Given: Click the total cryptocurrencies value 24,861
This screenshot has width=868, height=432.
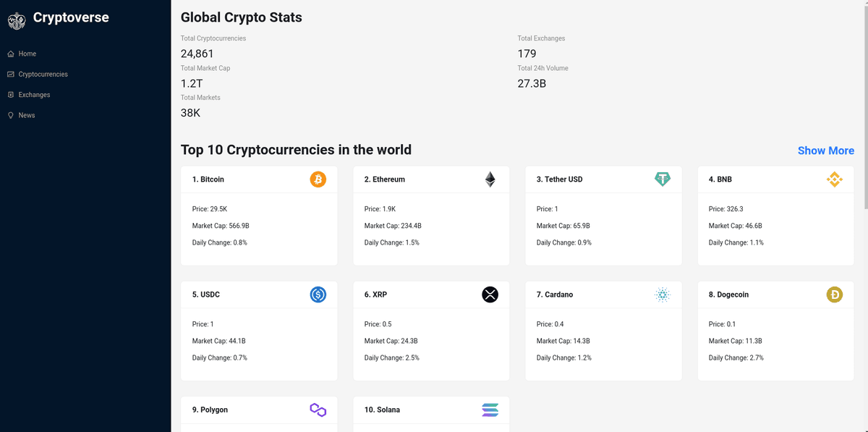Looking at the screenshot, I should [197, 54].
